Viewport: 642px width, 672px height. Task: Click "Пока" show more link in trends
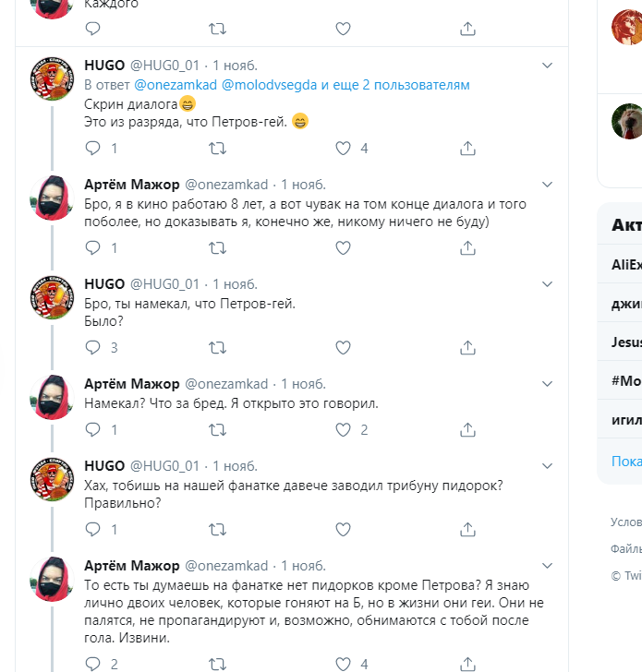(625, 461)
